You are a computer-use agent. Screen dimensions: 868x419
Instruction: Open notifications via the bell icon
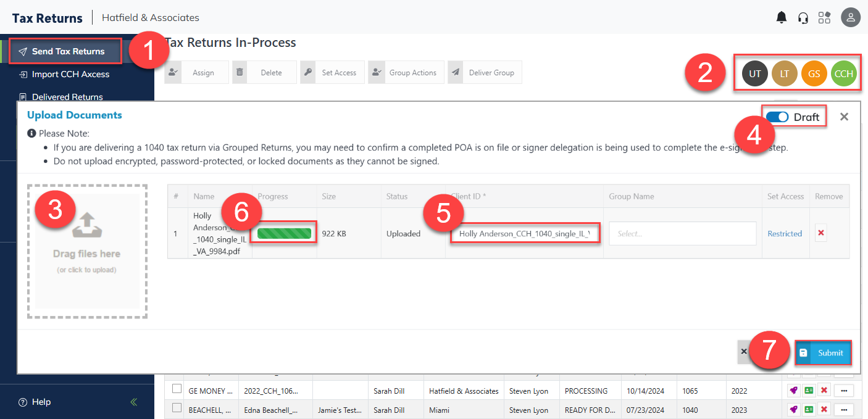pos(781,17)
